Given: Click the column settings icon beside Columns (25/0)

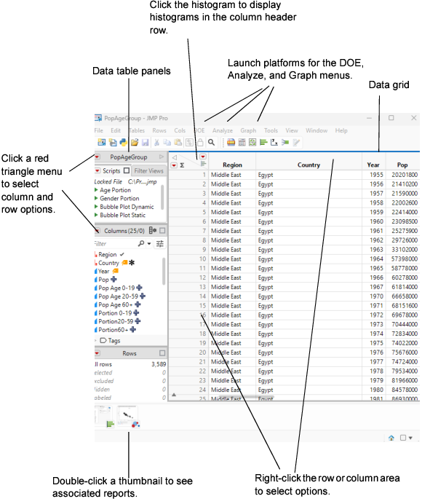Looking at the screenshot, I should pos(153,230).
